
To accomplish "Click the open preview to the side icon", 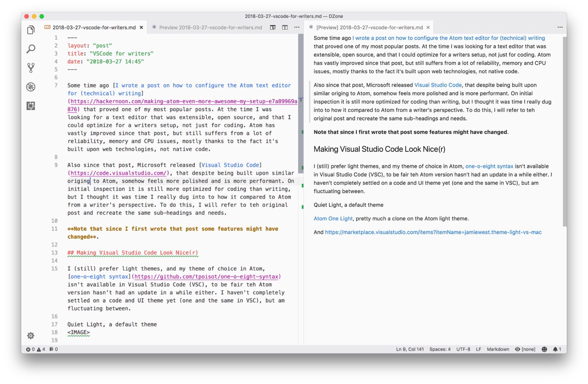I will click(273, 28).
